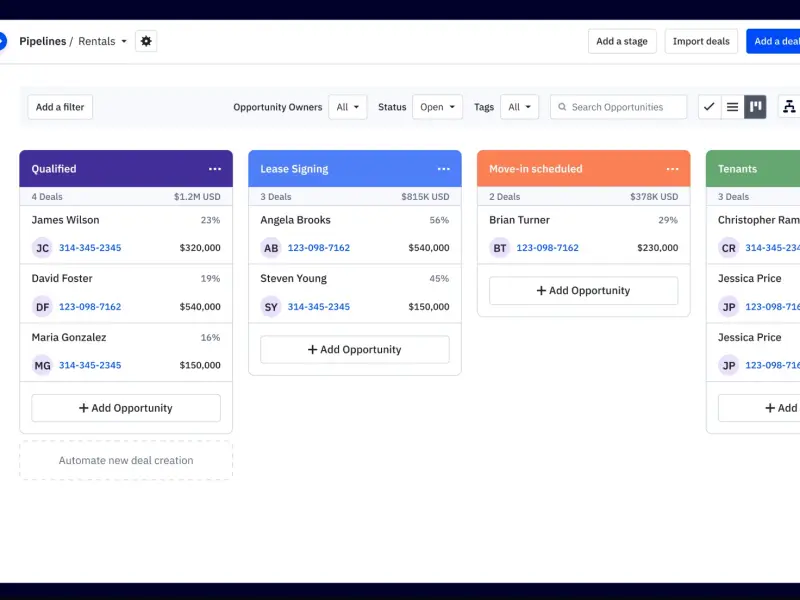Viewport: 800px width, 600px height.
Task: Switch to kanban board view icon
Action: pos(756,107)
